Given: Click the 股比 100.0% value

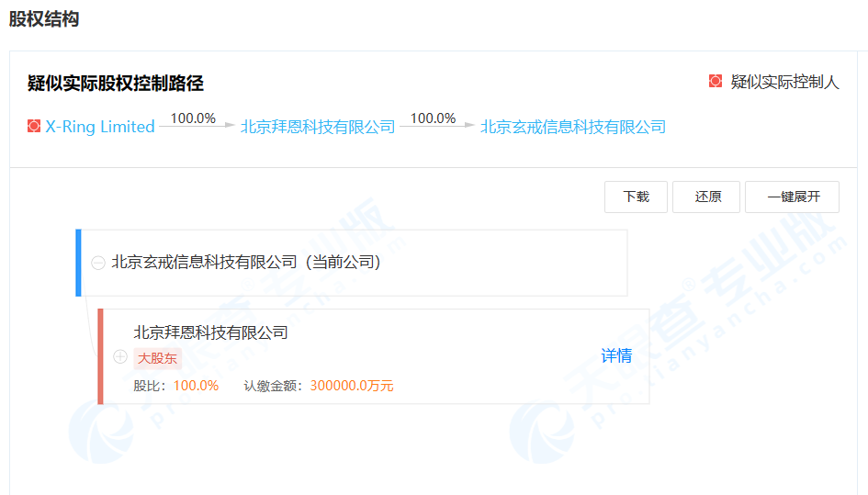Looking at the screenshot, I should pos(196,386).
